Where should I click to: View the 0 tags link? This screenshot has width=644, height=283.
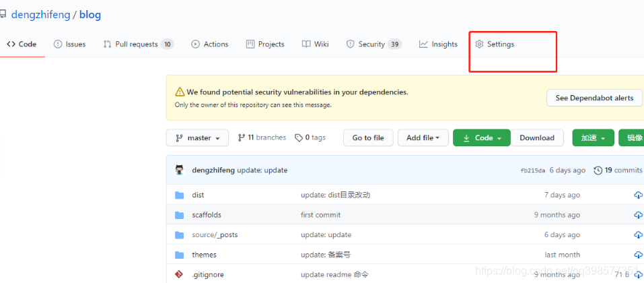pyautogui.click(x=310, y=137)
